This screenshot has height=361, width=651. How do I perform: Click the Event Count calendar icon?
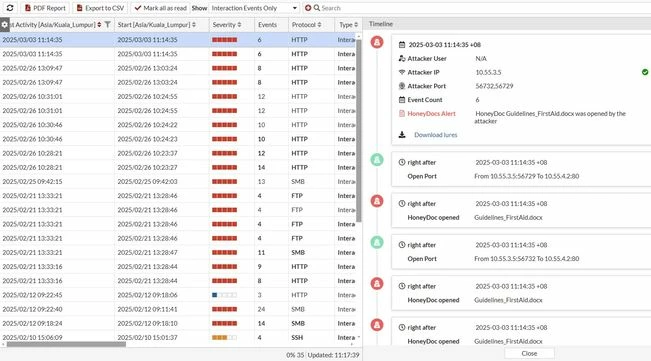401,100
